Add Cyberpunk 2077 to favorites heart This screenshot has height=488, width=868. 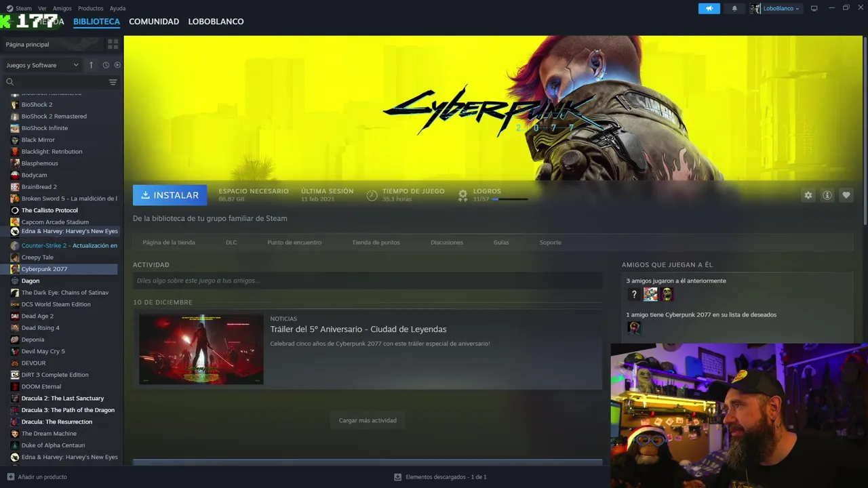(x=846, y=195)
